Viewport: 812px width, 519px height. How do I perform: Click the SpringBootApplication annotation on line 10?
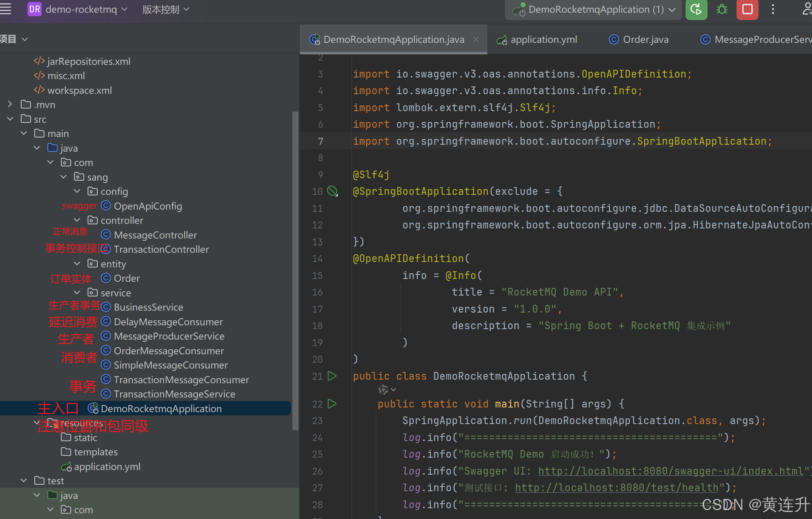point(420,191)
